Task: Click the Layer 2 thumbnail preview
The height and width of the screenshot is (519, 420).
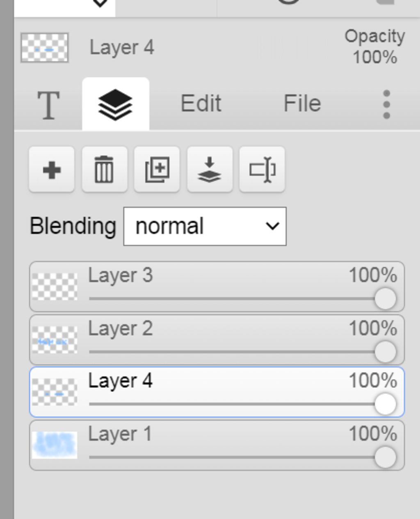Action: pos(55,340)
